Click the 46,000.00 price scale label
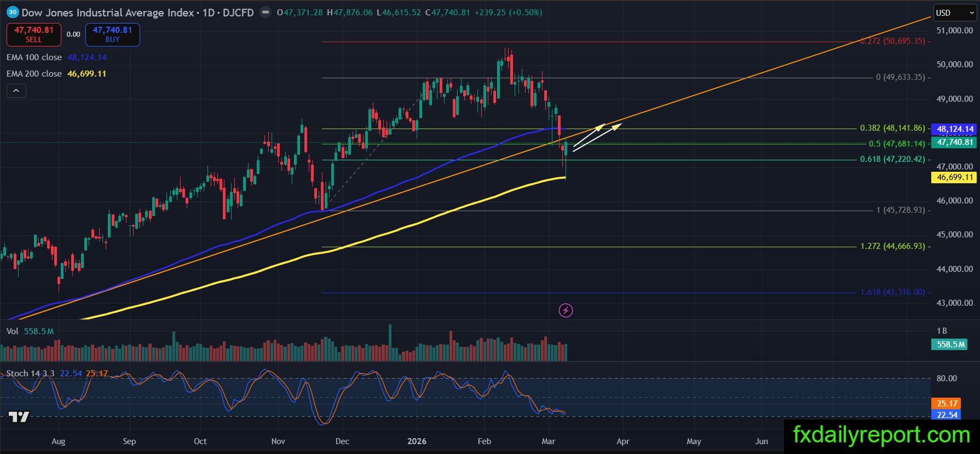This screenshot has width=980, height=454. pos(955,201)
